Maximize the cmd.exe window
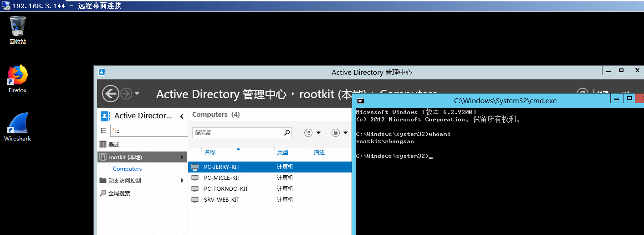 (x=629, y=99)
